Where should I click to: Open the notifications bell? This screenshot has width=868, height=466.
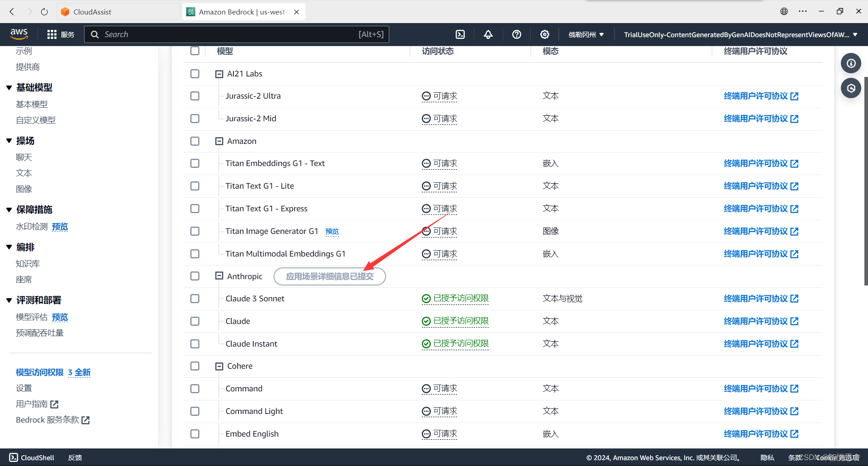[488, 34]
